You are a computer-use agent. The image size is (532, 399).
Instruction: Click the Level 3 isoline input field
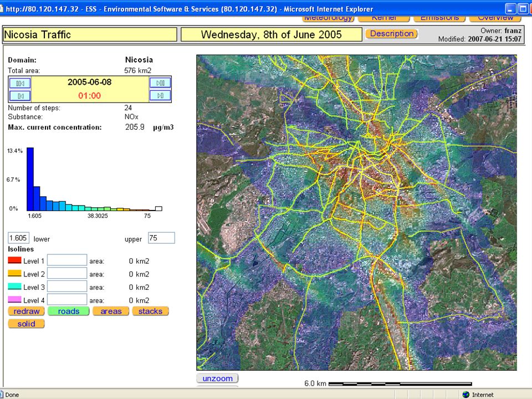[67, 287]
